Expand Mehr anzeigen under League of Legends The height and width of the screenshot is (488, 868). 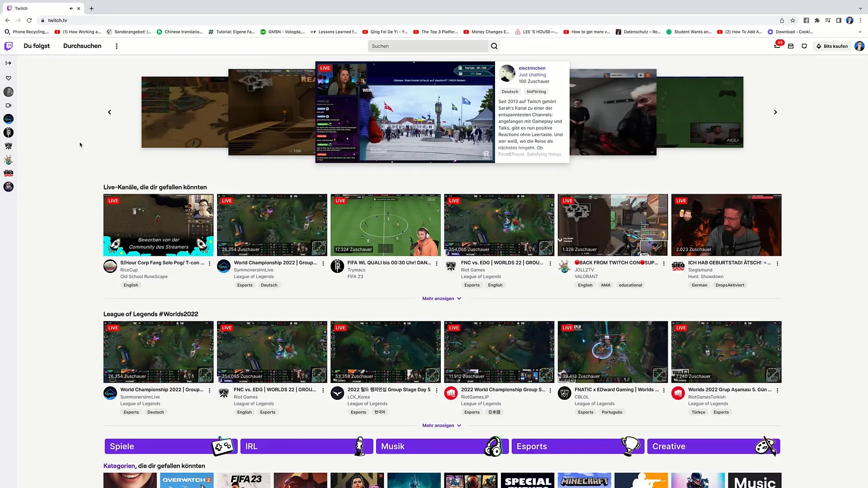(x=442, y=425)
